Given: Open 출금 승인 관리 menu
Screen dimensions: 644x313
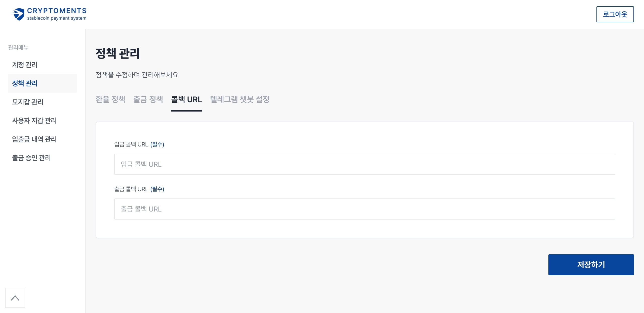Looking at the screenshot, I should 31,158.
